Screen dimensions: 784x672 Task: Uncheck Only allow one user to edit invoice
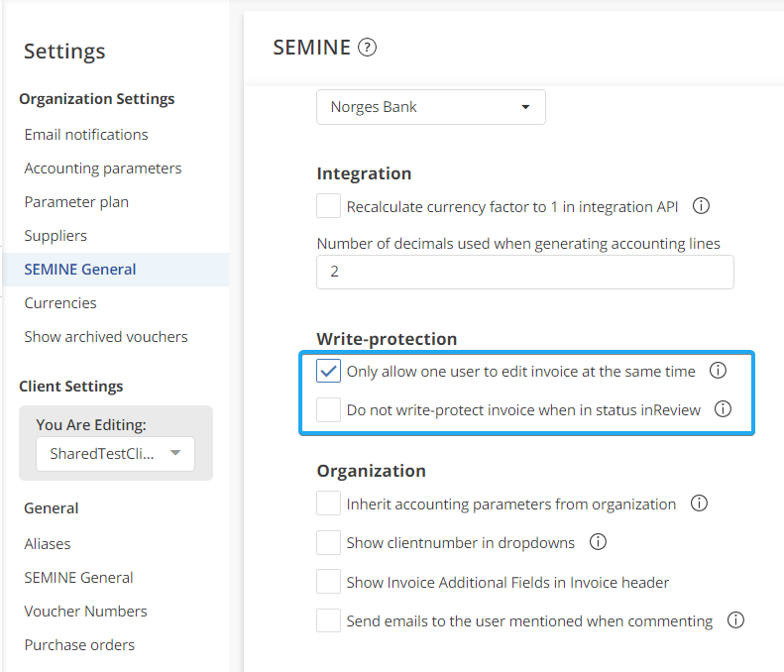point(329,372)
